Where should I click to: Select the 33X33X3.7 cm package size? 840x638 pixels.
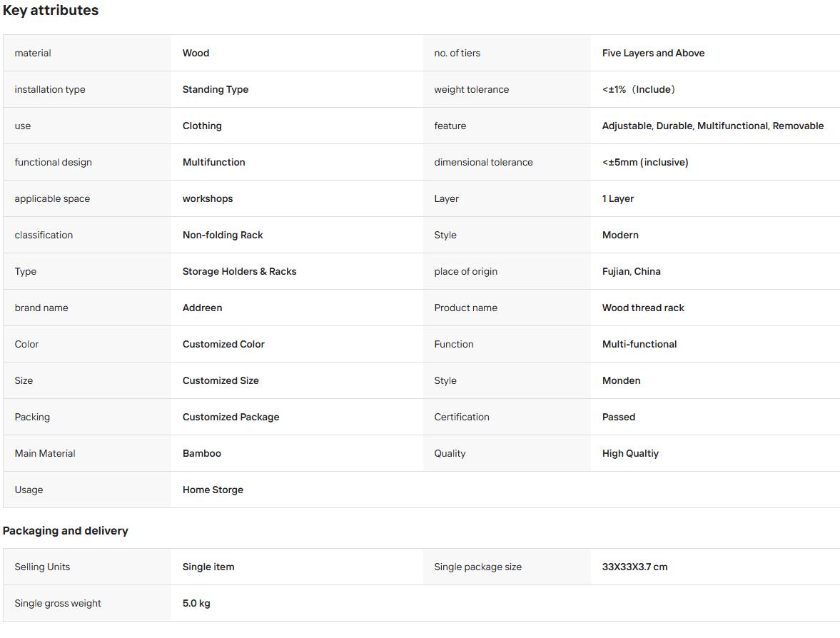[x=635, y=567]
